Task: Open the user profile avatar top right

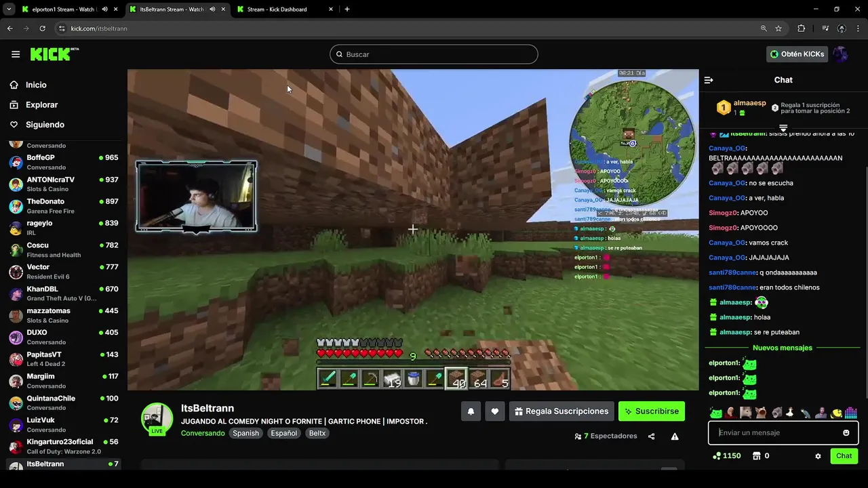Action: click(841, 54)
